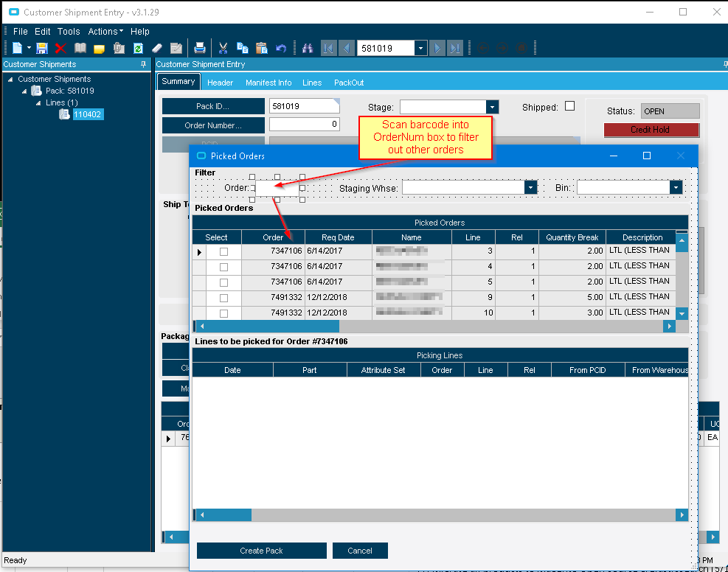728x572 pixels.
Task: Click the open book toolbar icon
Action: [x=80, y=48]
